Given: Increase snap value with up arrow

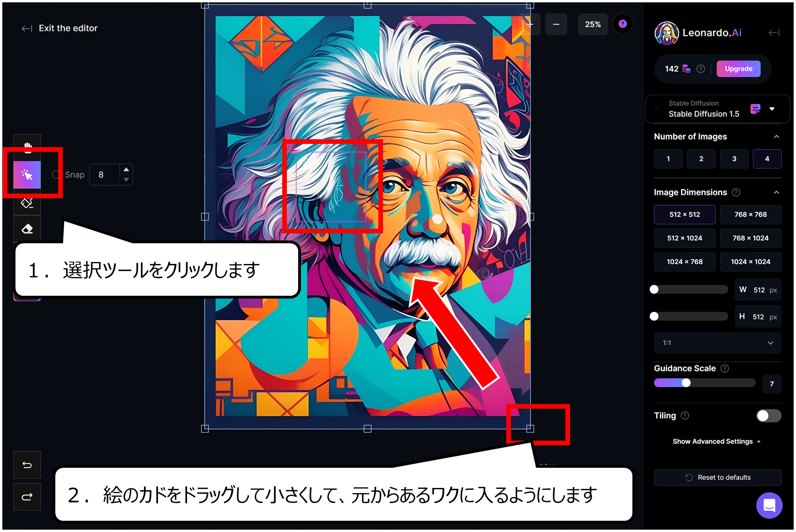Looking at the screenshot, I should coord(126,170).
